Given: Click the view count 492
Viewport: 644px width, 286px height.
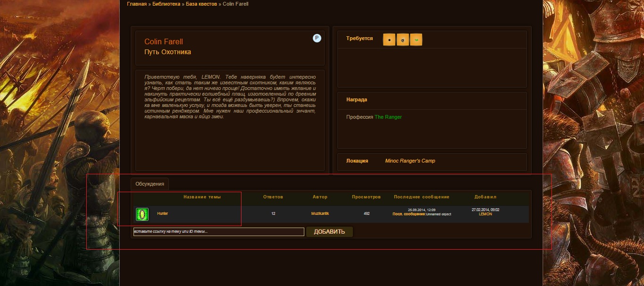Looking at the screenshot, I should [x=367, y=214].
